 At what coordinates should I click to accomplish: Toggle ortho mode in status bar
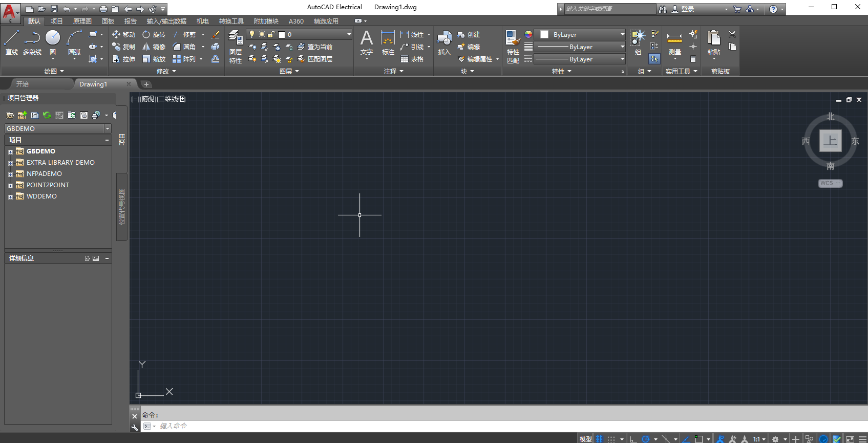[x=633, y=439]
